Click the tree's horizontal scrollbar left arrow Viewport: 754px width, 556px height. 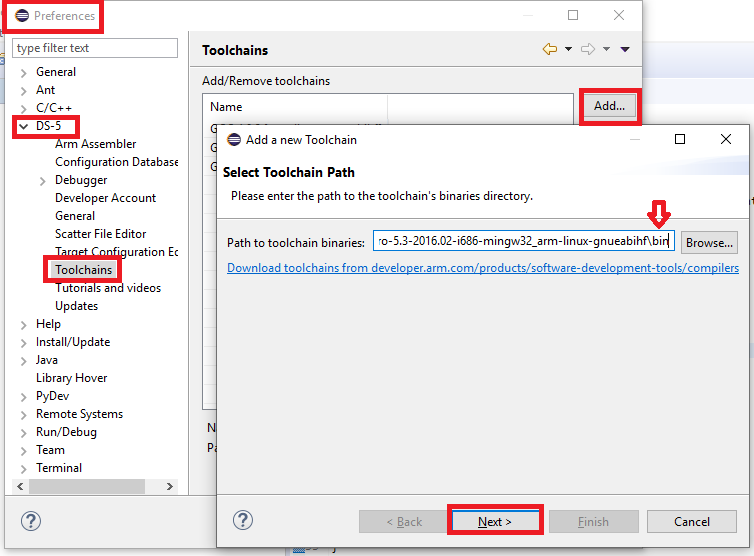coord(20,486)
